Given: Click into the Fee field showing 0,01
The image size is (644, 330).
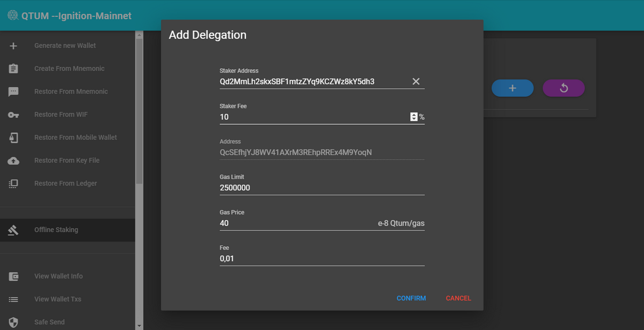Looking at the screenshot, I should (322, 259).
